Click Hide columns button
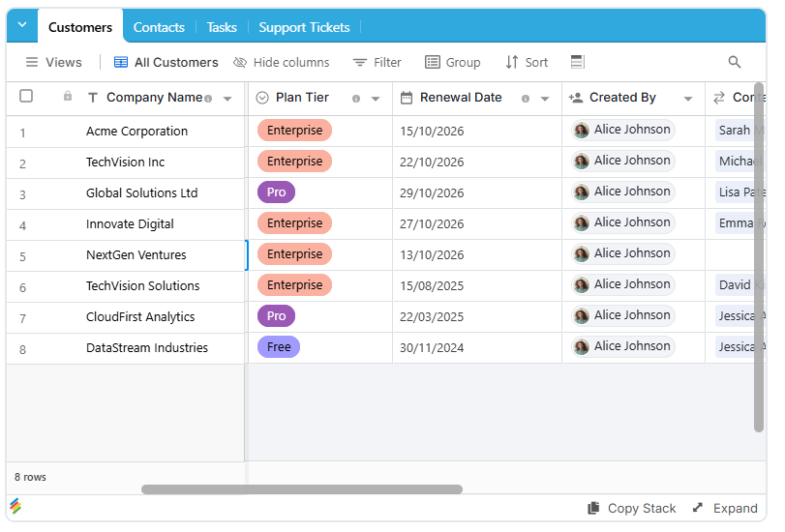Viewport: 785px width, 532px height. tap(282, 62)
